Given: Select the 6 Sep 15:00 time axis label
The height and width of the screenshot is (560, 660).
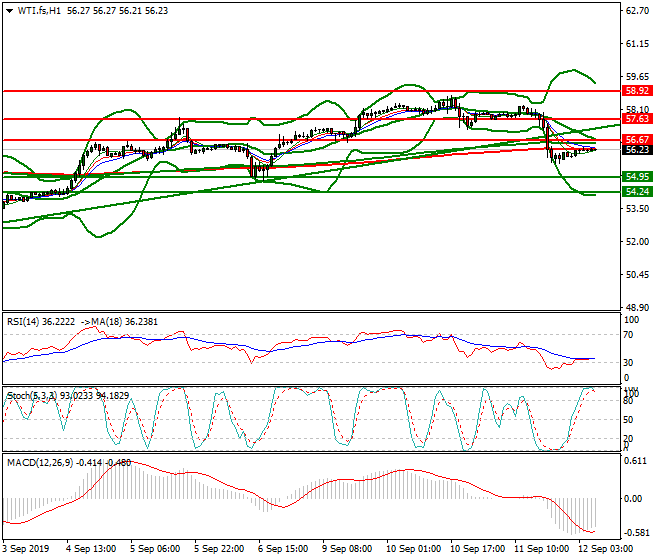Looking at the screenshot, I should coord(283,549).
